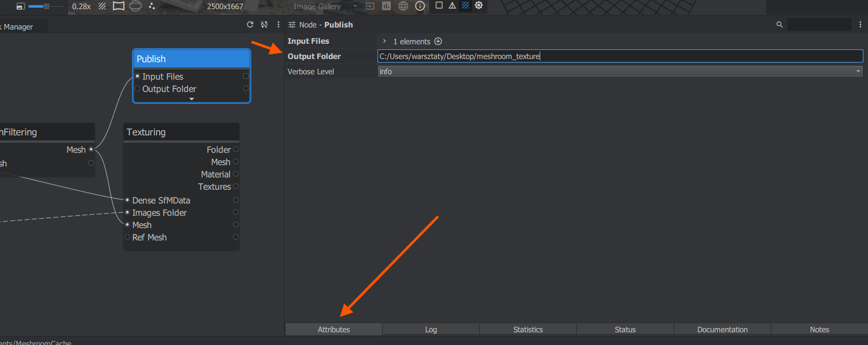Expand the Publish node's bottom arrow

point(192,99)
